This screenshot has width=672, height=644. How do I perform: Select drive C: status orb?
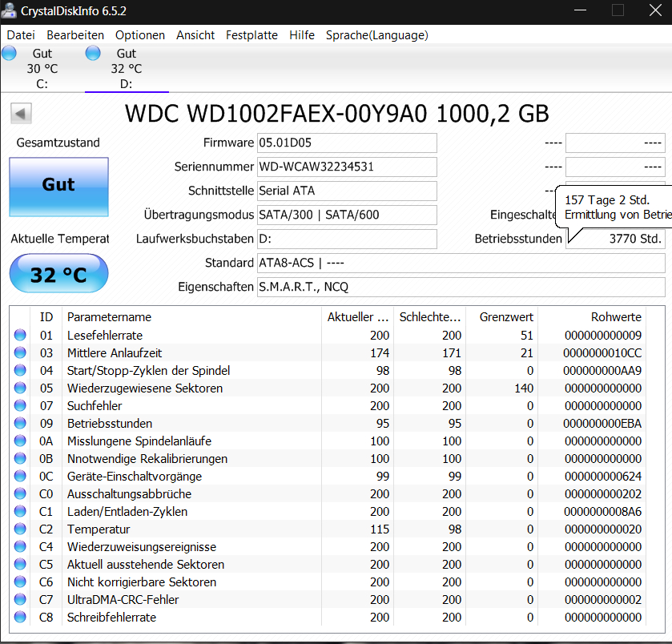[9, 53]
